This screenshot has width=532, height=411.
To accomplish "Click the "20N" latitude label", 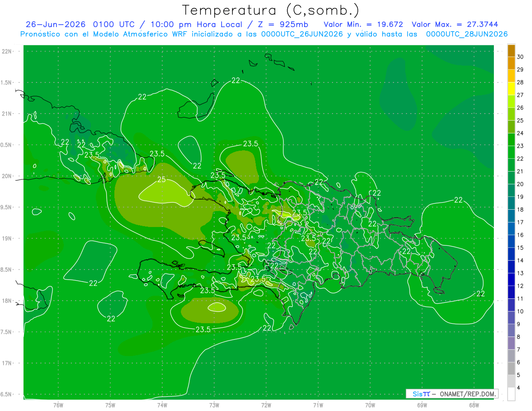I will [7, 176].
